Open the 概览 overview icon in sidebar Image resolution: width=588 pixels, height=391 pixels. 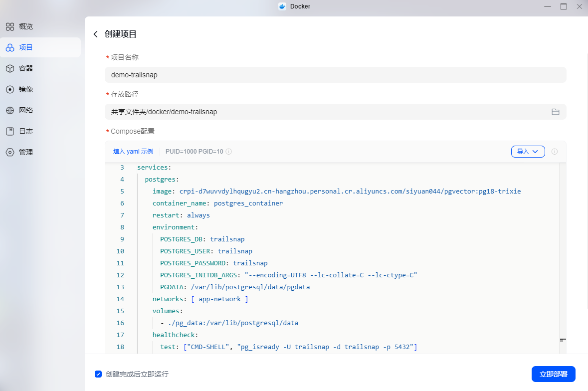click(x=10, y=26)
